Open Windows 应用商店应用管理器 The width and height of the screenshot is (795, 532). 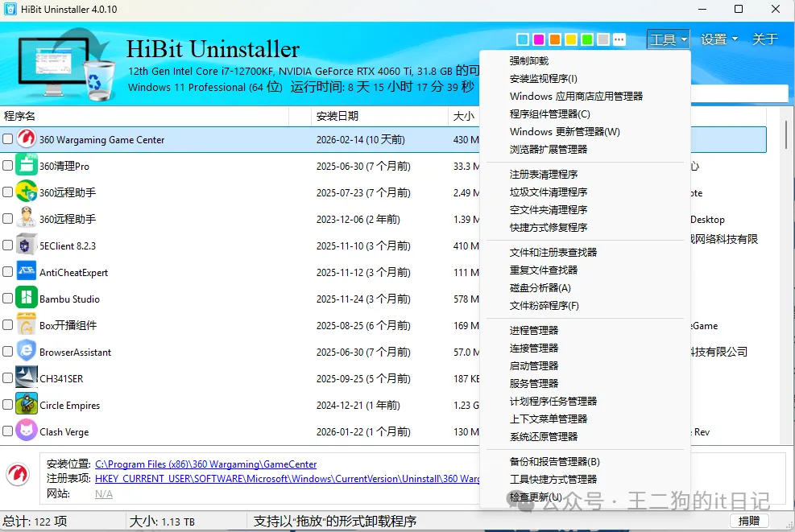576,97
